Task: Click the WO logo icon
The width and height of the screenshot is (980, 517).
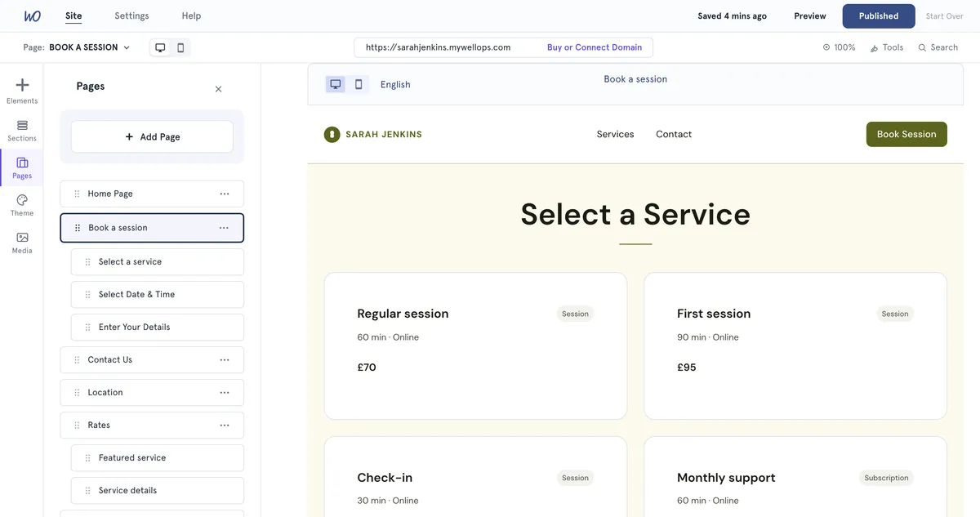Action: click(32, 16)
